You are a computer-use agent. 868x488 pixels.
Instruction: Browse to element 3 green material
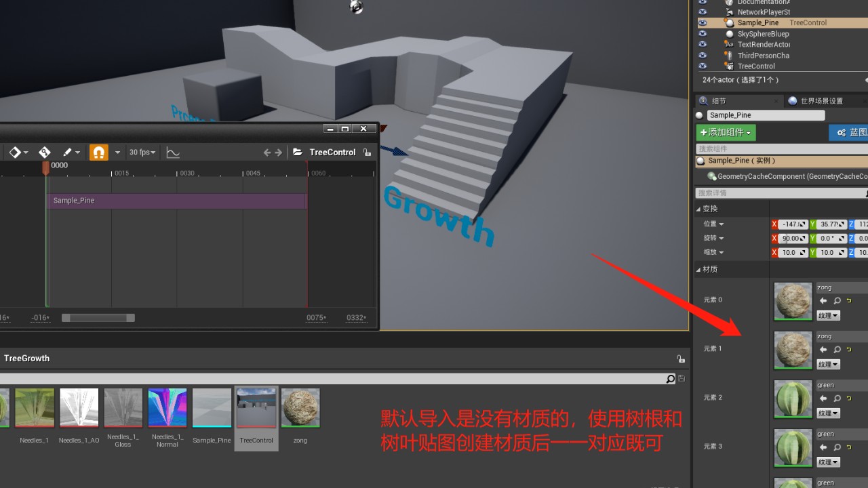(x=837, y=447)
